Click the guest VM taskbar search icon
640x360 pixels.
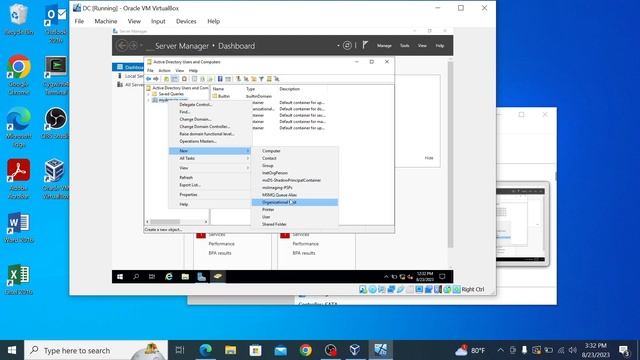point(136,277)
